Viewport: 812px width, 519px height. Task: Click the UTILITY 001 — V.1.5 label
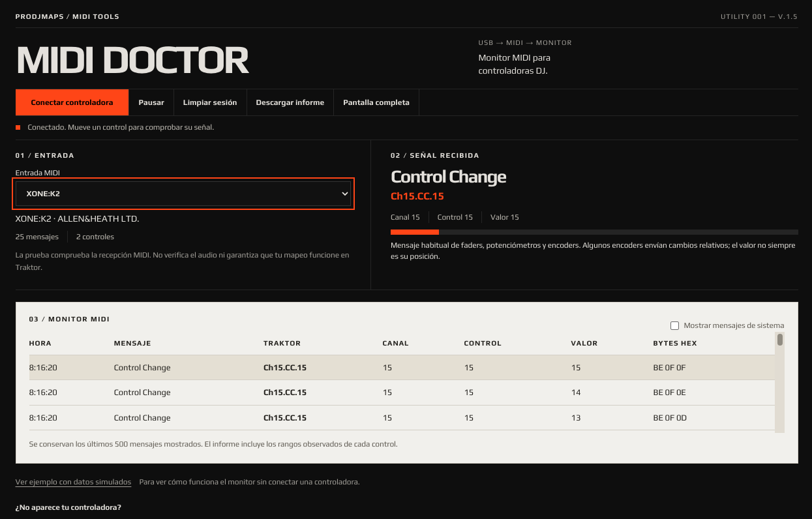[x=759, y=16]
